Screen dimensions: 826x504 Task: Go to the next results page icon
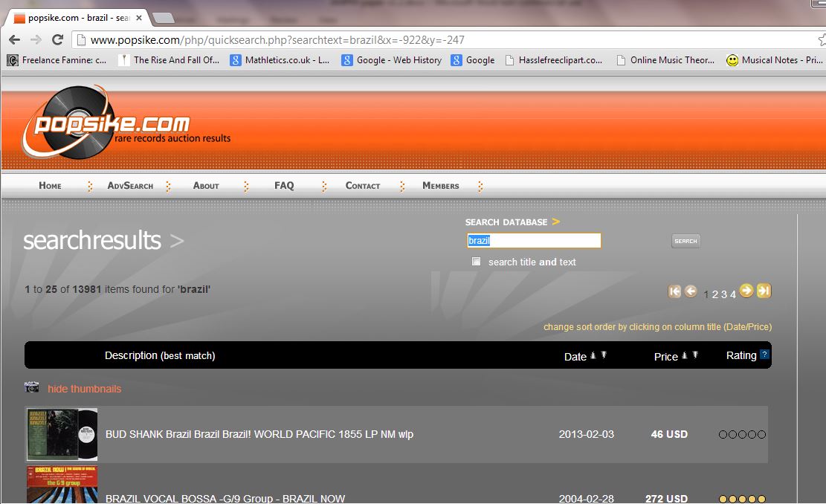click(x=746, y=290)
